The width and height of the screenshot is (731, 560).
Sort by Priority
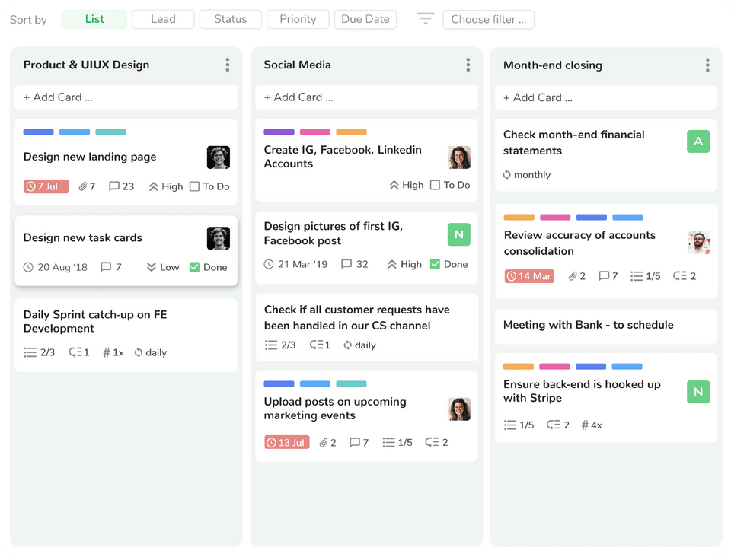pos(298,19)
